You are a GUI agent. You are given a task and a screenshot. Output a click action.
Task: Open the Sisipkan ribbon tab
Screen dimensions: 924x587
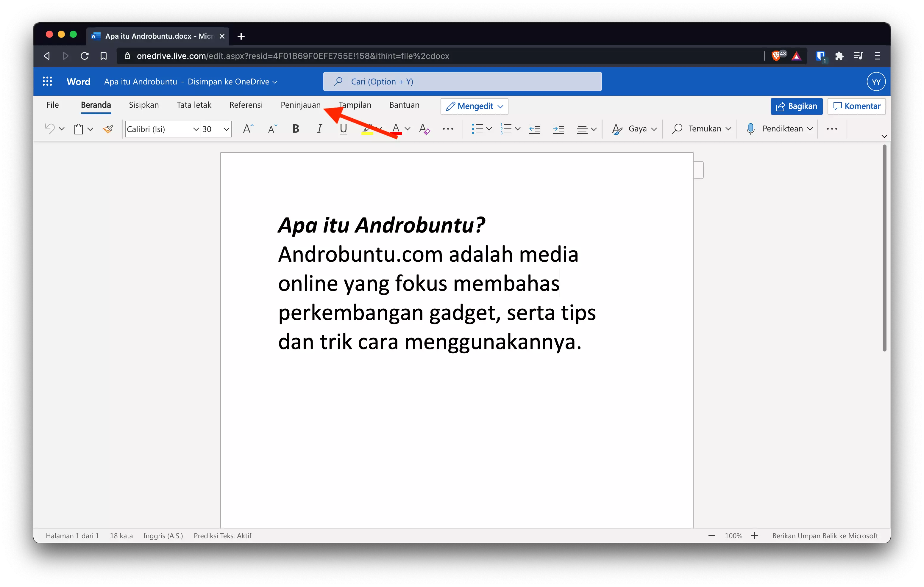tap(144, 105)
